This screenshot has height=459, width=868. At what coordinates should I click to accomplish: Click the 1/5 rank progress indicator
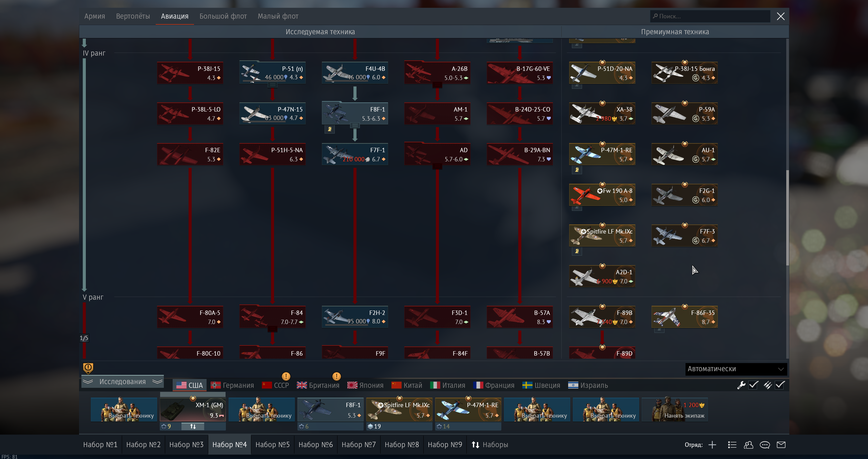click(84, 338)
